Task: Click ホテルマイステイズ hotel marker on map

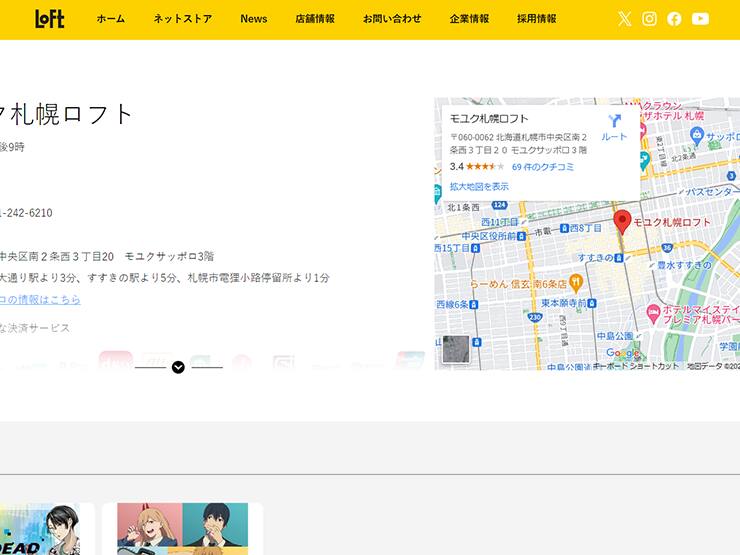Action: click(x=653, y=313)
